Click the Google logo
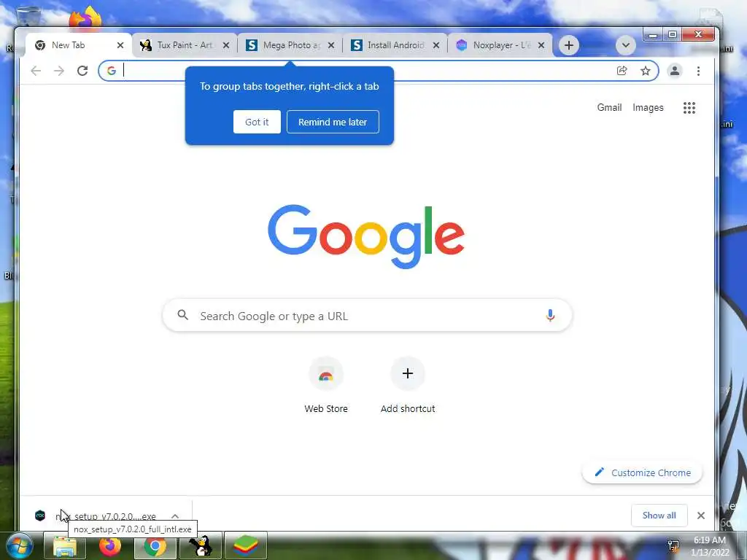The height and width of the screenshot is (560, 747). [x=366, y=237]
